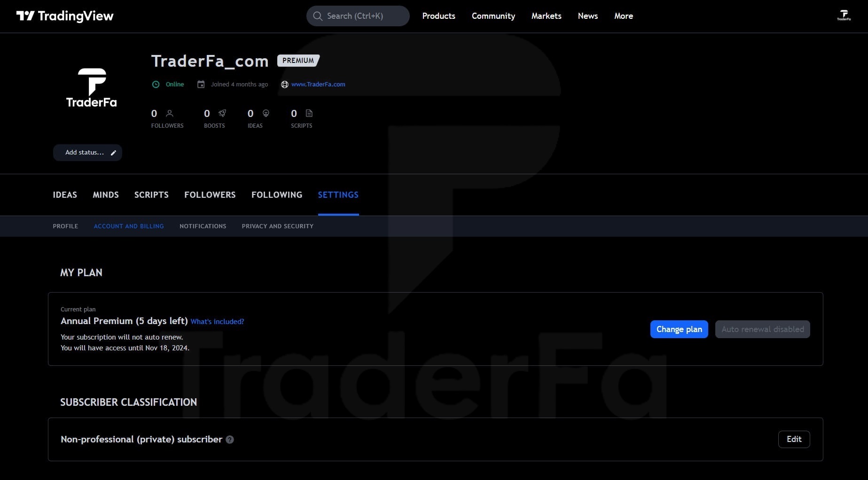This screenshot has height=480, width=868.
Task: Click the TraderFa_com username heading
Action: pyautogui.click(x=210, y=61)
